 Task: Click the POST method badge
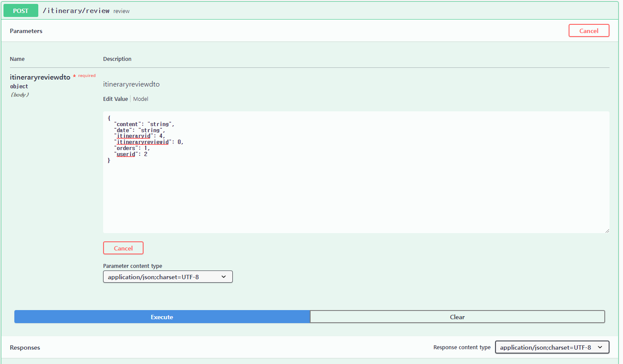click(20, 10)
